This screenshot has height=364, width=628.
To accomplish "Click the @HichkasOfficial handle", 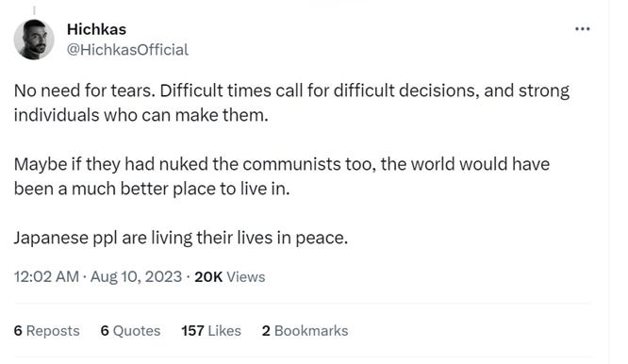I will (x=127, y=50).
